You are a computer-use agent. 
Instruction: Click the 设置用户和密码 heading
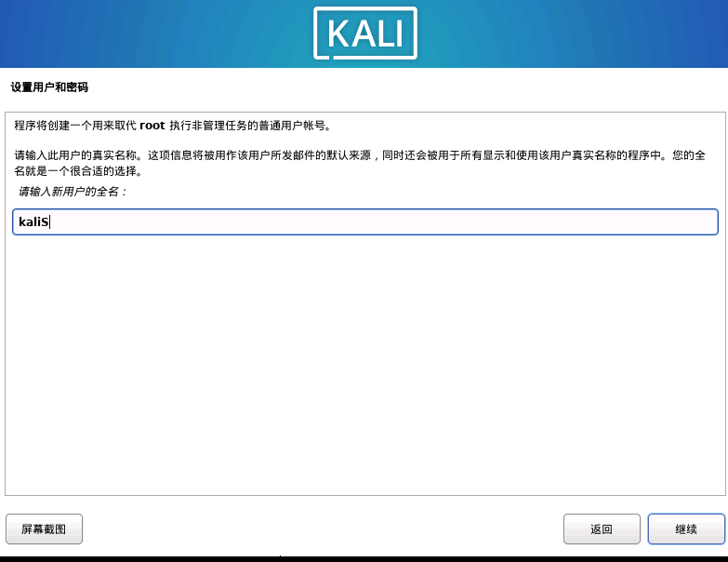(x=49, y=87)
